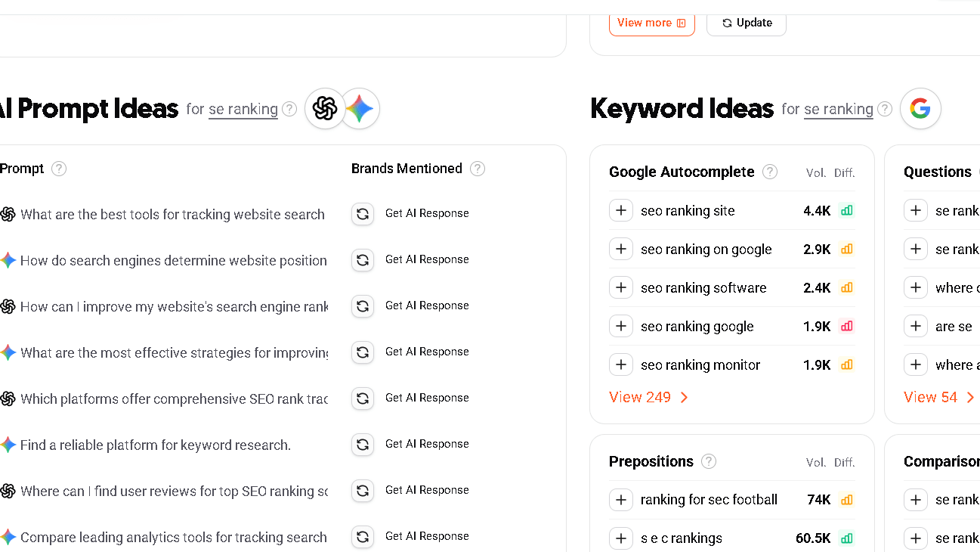Select prompt 'Which platforms offer comprehensive SEO rank'

coord(174,399)
